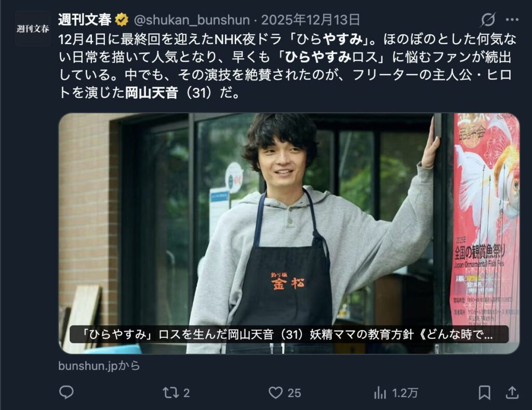The height and width of the screenshot is (410, 532).
Task: Like the tweet with heart icon
Action: point(275,393)
